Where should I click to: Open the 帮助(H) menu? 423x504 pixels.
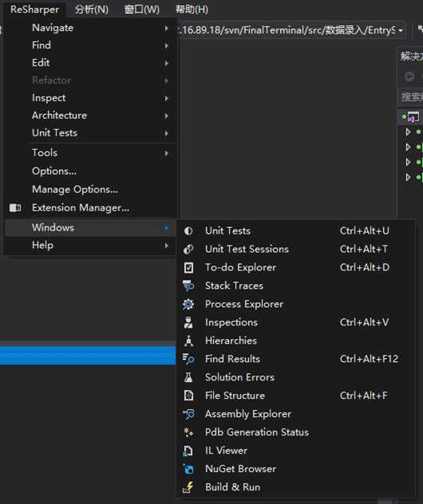(192, 10)
